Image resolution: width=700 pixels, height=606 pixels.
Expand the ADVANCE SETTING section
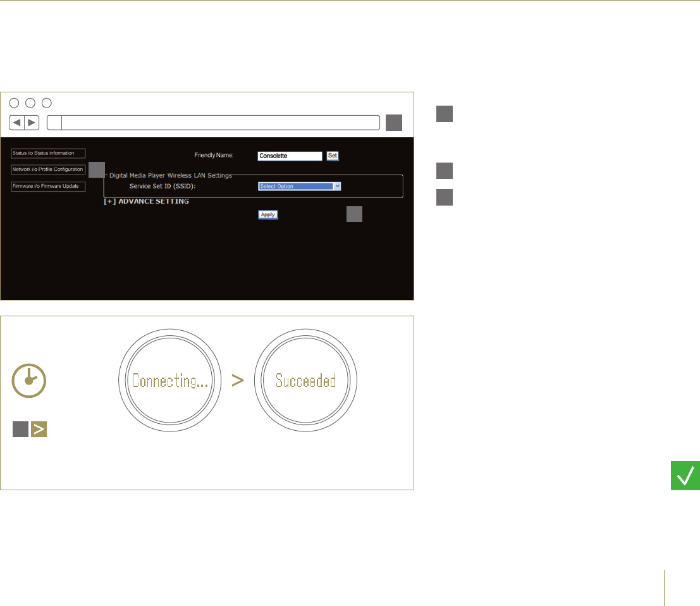[x=147, y=201]
